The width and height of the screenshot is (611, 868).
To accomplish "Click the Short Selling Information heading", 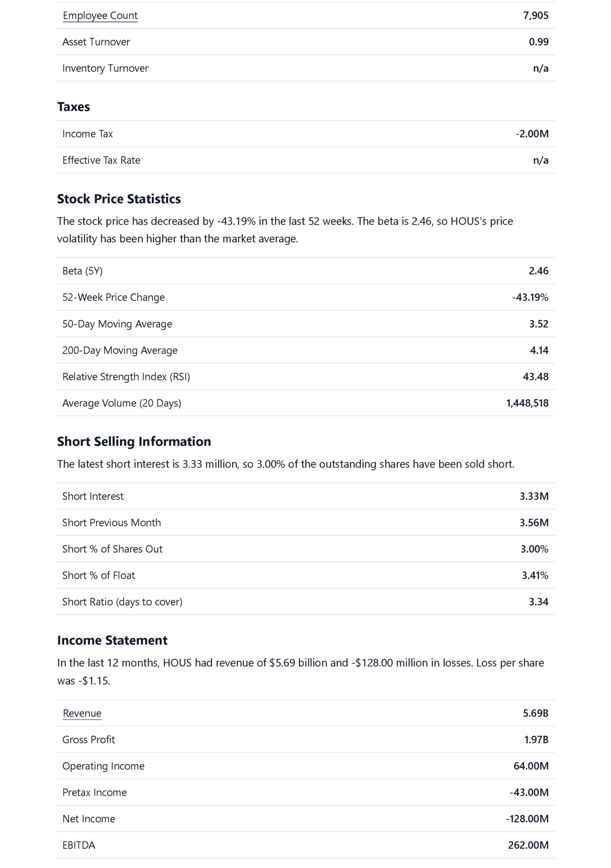I will click(x=134, y=442).
